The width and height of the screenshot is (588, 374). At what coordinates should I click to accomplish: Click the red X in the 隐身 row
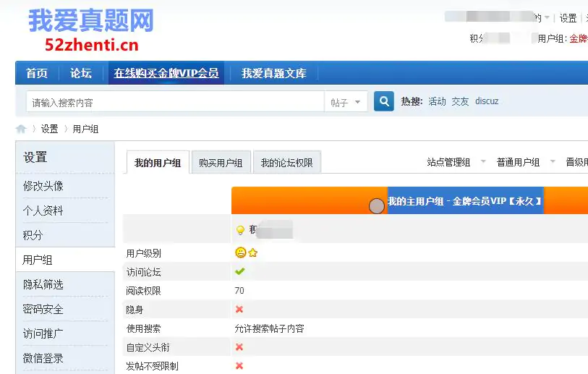(x=239, y=309)
